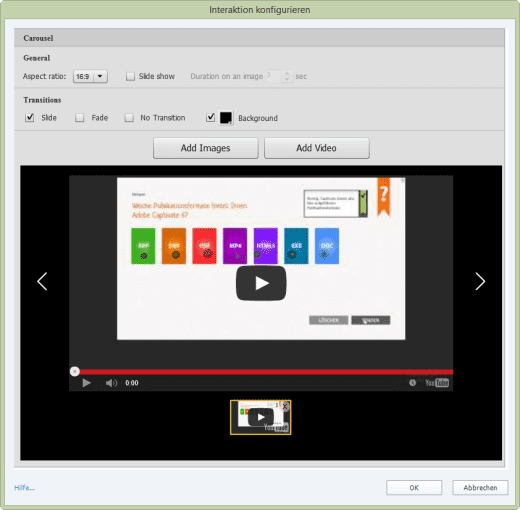The height and width of the screenshot is (510, 520).
Task: Click the YouTube logo in the player
Action: [437, 383]
